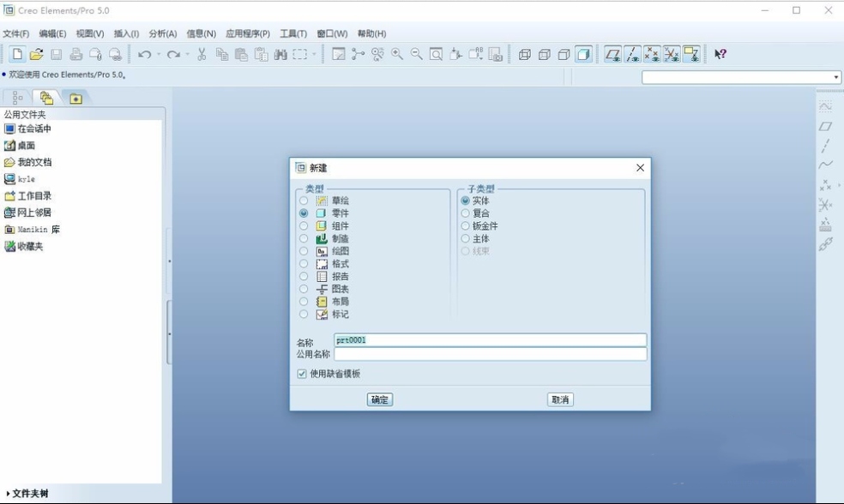Open the 分析(A) menu
844x504 pixels.
pos(163,33)
